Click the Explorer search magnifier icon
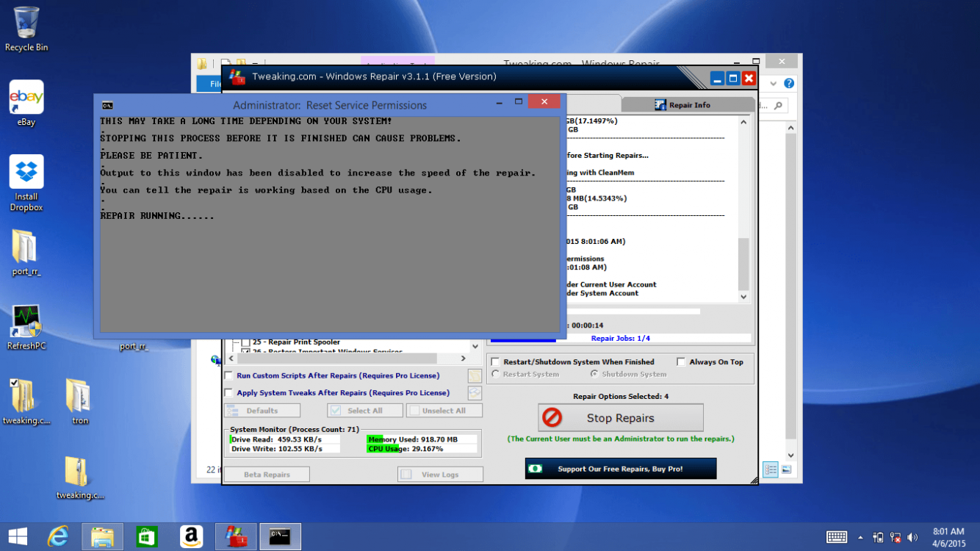 [x=778, y=106]
